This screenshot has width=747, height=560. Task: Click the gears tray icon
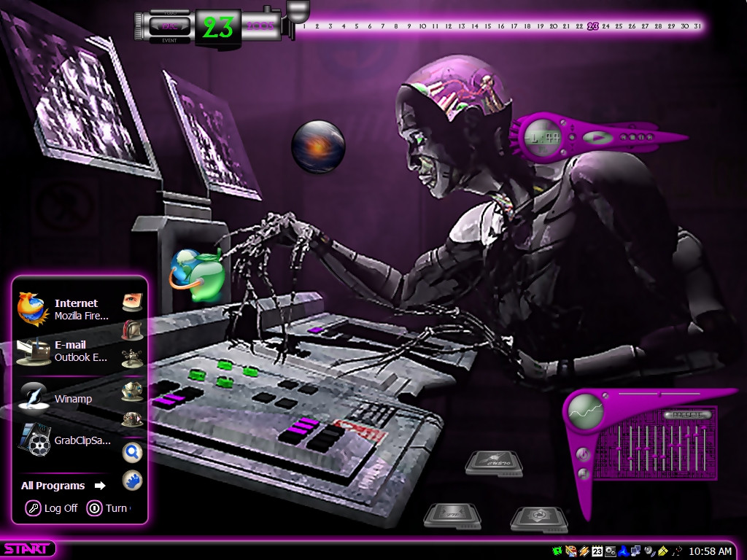coord(610,551)
